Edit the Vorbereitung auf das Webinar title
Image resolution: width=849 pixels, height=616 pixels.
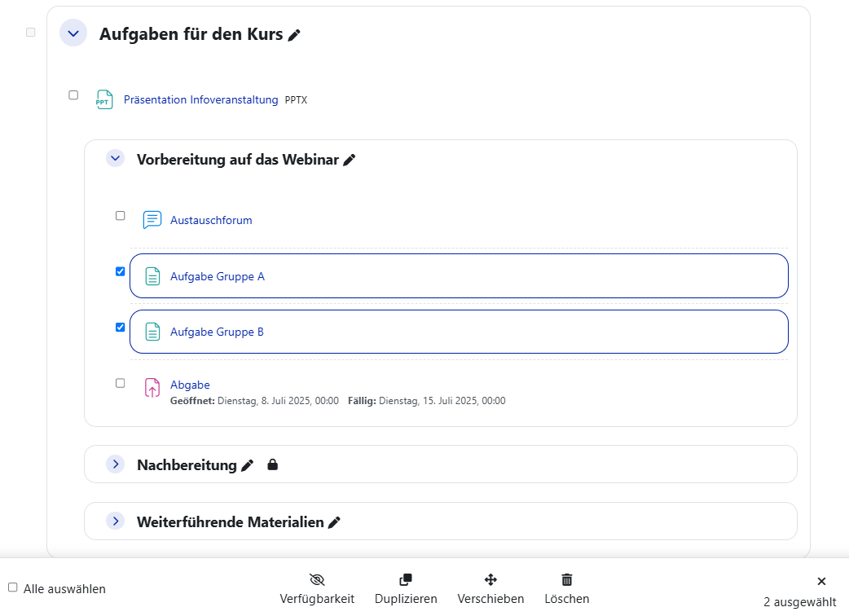tap(349, 161)
